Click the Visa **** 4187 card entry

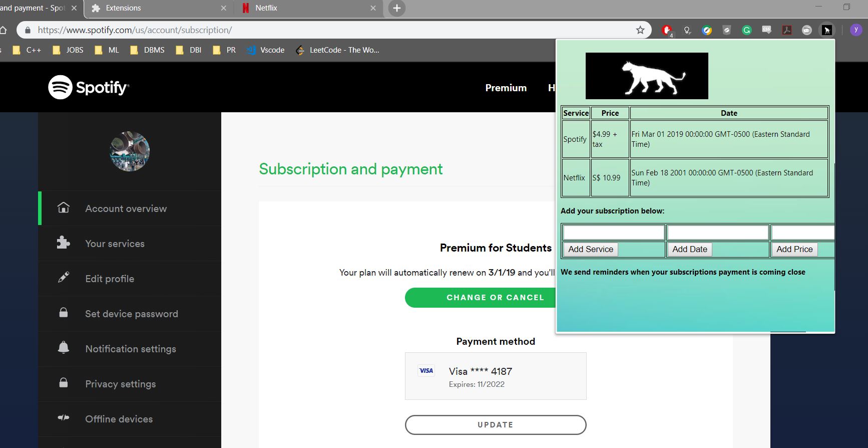[x=496, y=376]
